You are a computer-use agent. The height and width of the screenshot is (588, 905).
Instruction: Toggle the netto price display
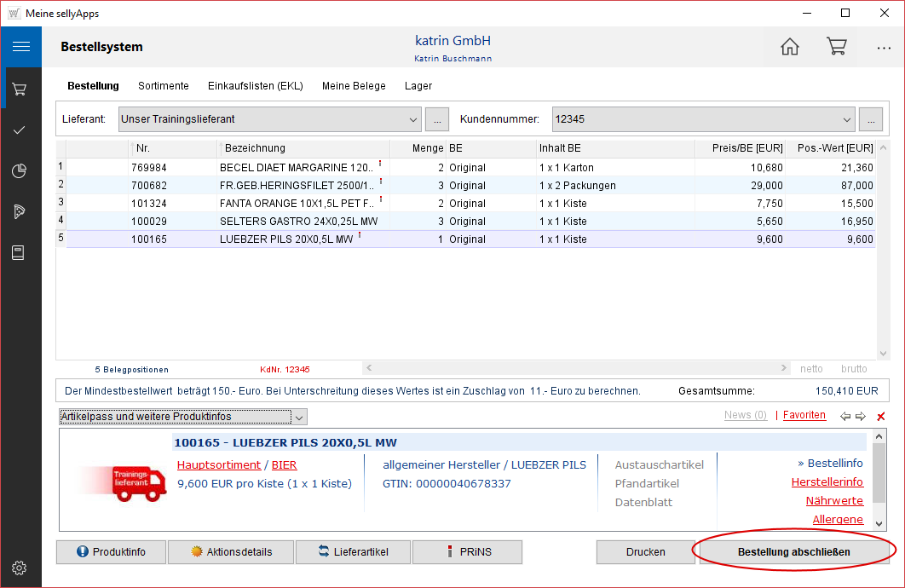pos(811,369)
